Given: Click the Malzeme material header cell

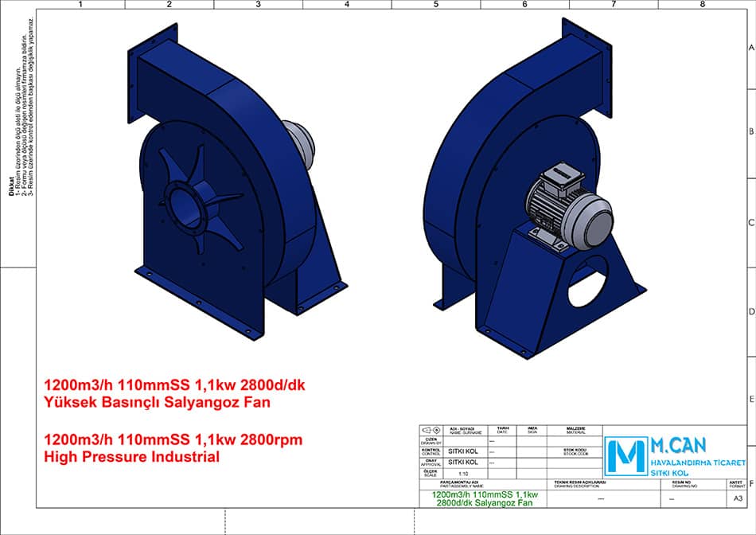Looking at the screenshot, I should pyautogui.click(x=575, y=429).
